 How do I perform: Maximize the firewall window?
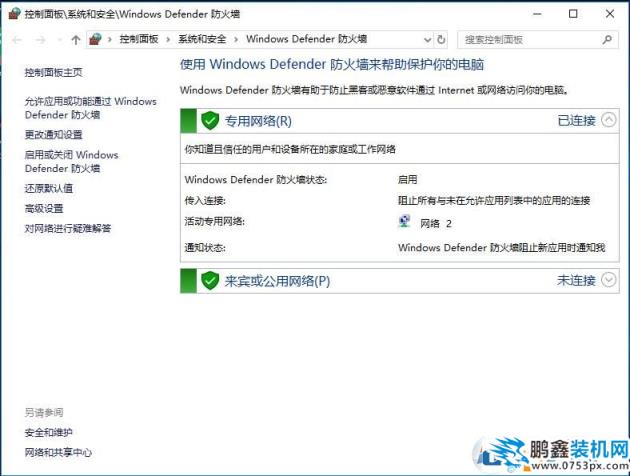573,14
